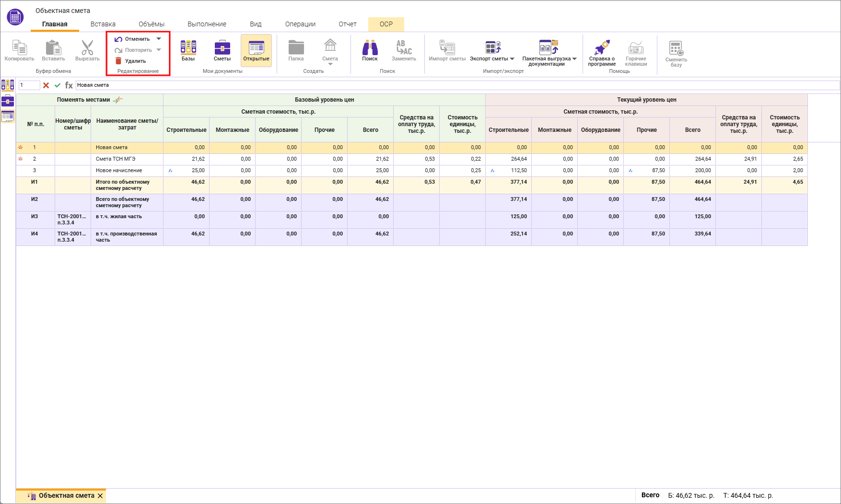
Task: Open the ОСР ribbon tab
Action: coord(386,24)
